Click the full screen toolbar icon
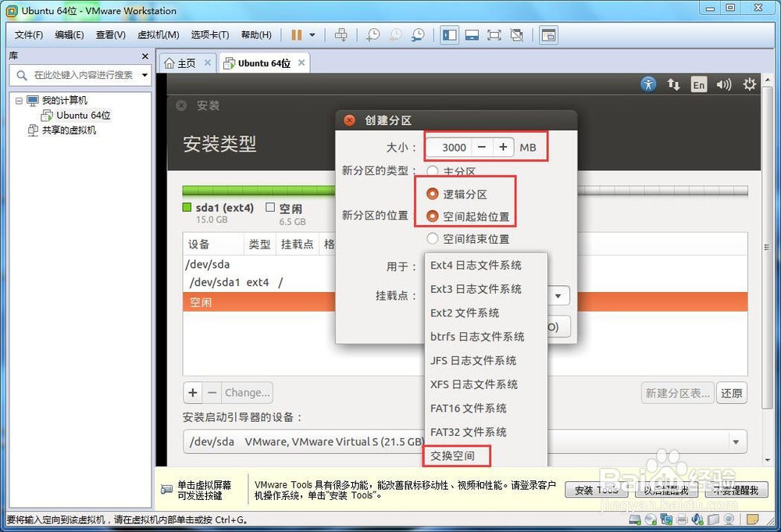 tap(494, 35)
